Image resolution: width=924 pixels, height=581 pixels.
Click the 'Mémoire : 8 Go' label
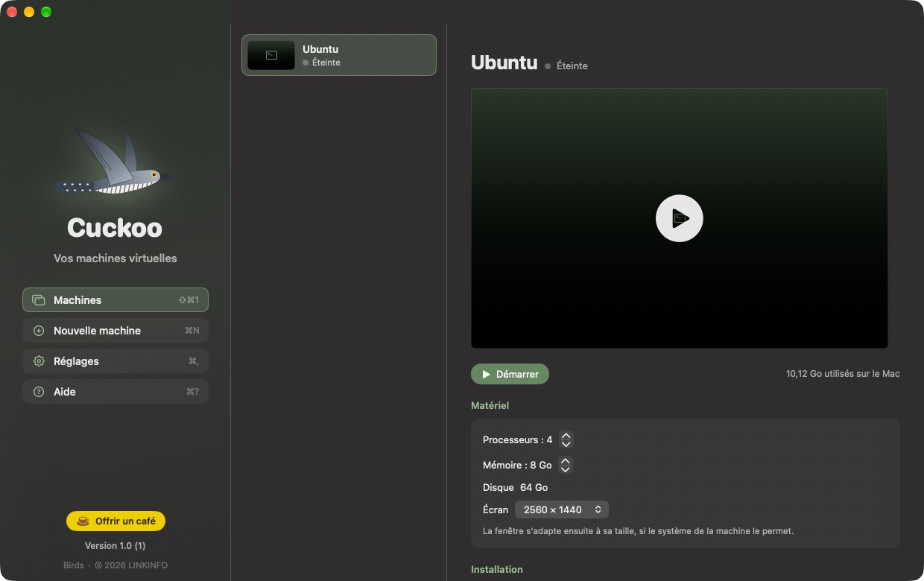point(517,465)
